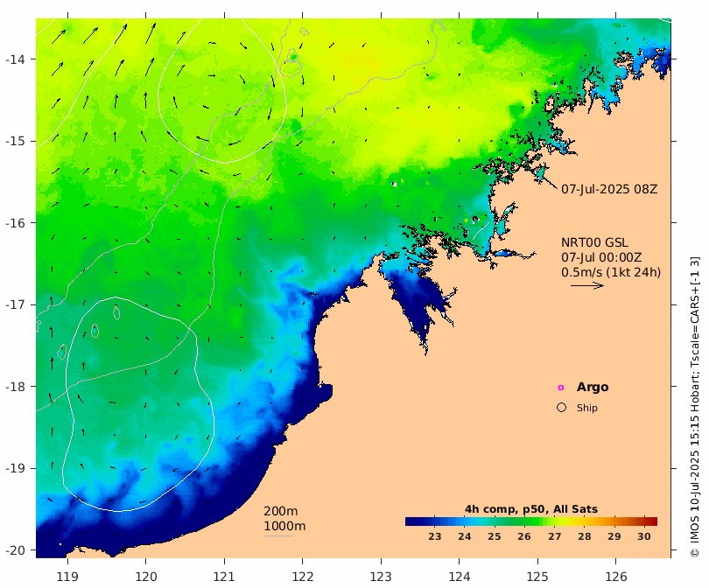Image resolution: width=709 pixels, height=588 pixels.
Task: Click the magenta Argo marker icon
Action: coord(561,388)
